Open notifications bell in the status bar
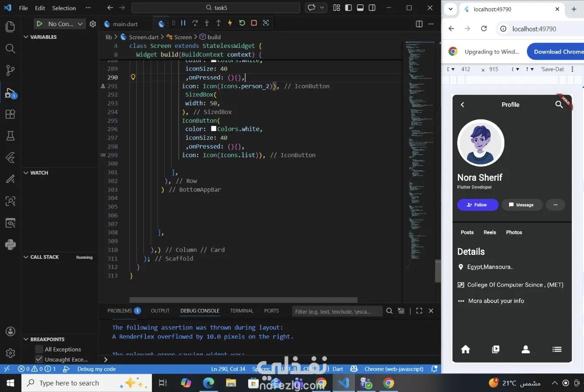The image size is (584, 392). tap(434, 369)
